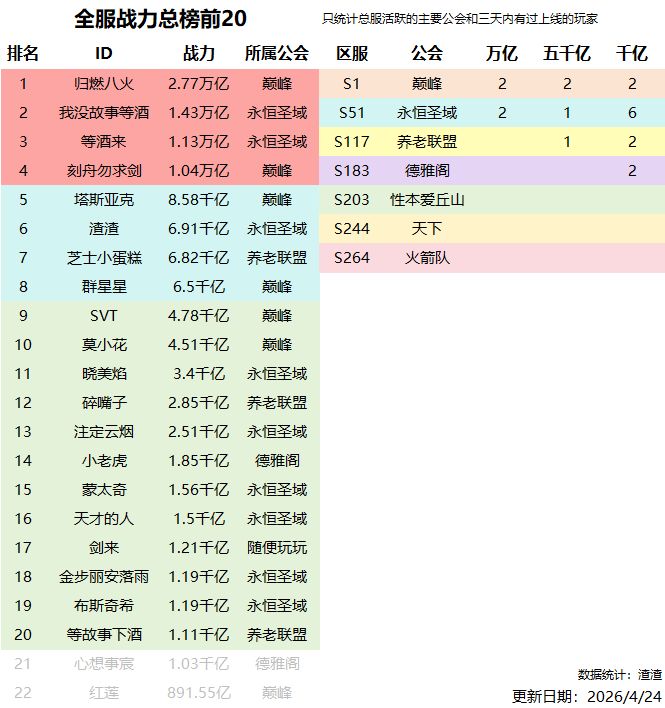Click player ID 剑来
The image size is (665, 708).
pos(104,548)
